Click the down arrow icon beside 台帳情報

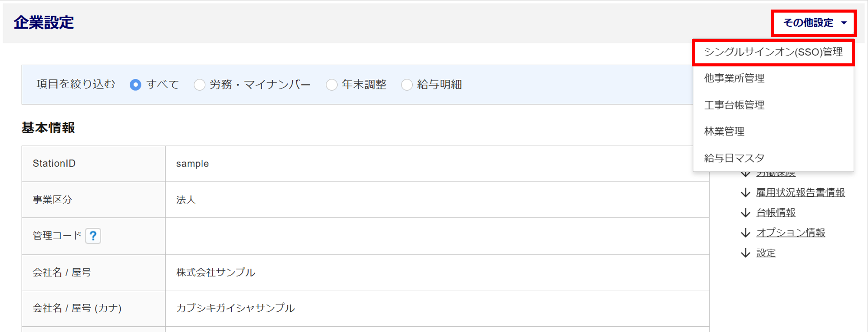(745, 213)
